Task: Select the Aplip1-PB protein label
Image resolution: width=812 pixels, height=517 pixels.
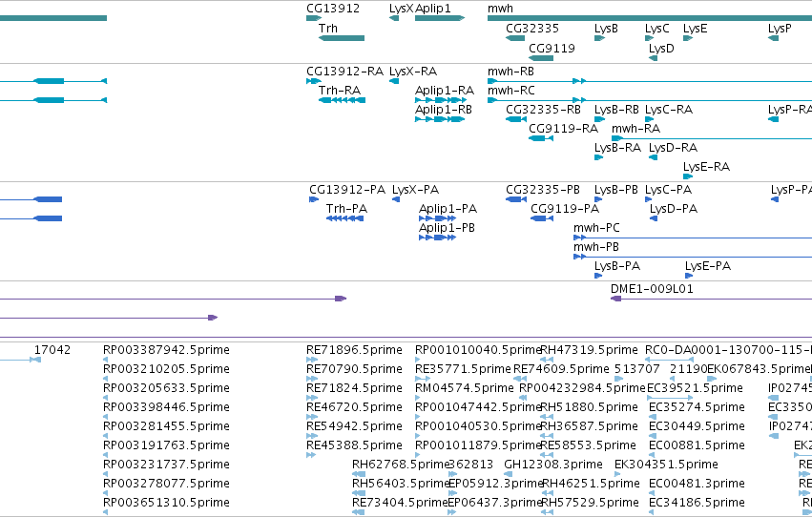Action: click(447, 228)
